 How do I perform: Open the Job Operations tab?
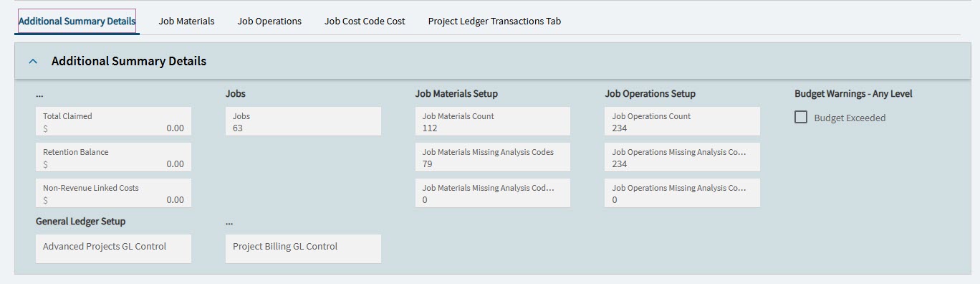269,22
